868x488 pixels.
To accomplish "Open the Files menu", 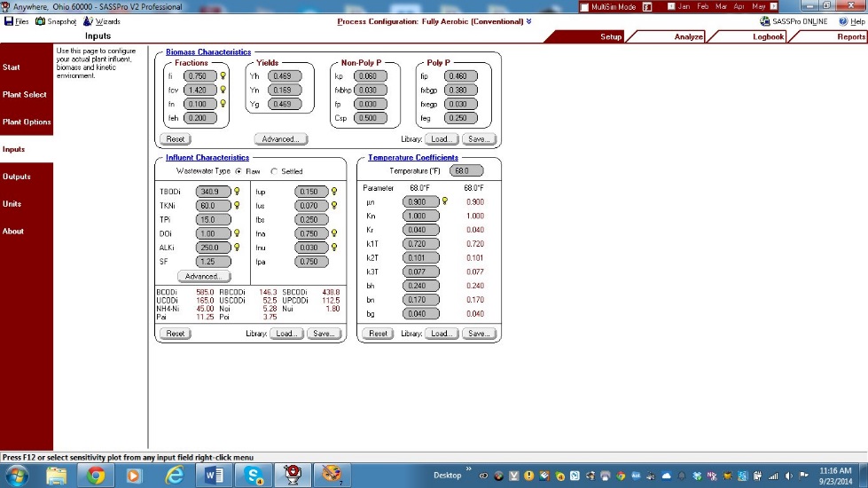I will [x=17, y=21].
